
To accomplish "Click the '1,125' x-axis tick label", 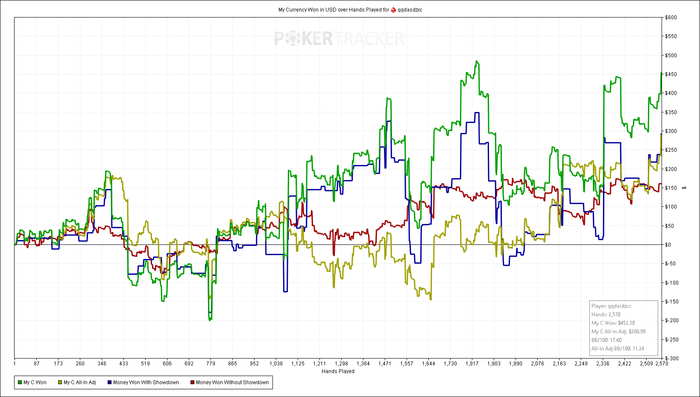I will click(x=298, y=364).
